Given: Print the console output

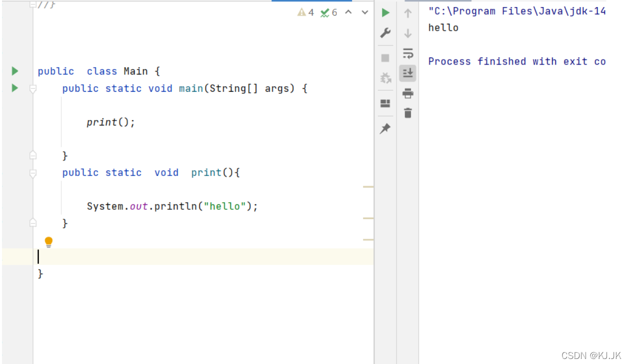Looking at the screenshot, I should click(408, 93).
